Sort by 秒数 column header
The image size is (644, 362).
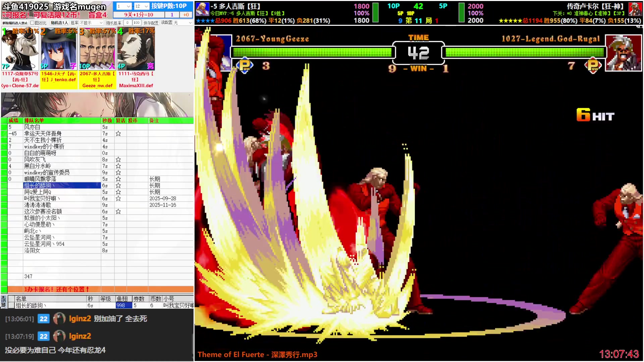(x=107, y=121)
